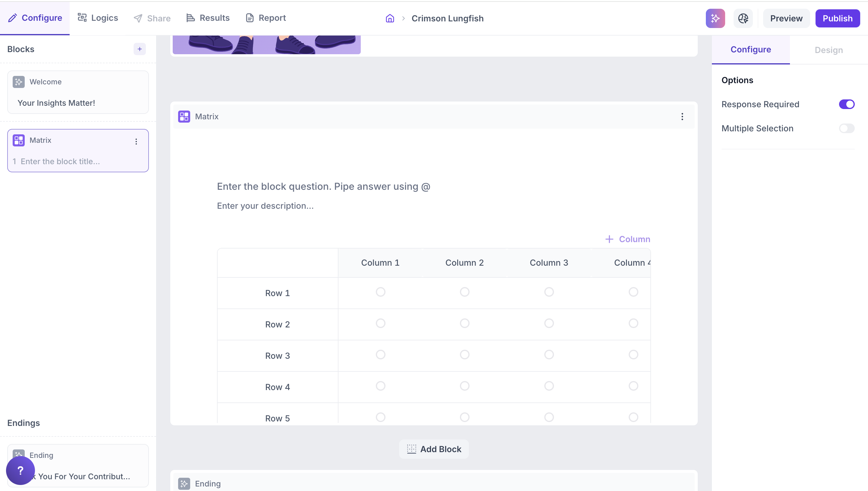Click the AI sparkle icon in header
The height and width of the screenshot is (491, 868).
[715, 18]
